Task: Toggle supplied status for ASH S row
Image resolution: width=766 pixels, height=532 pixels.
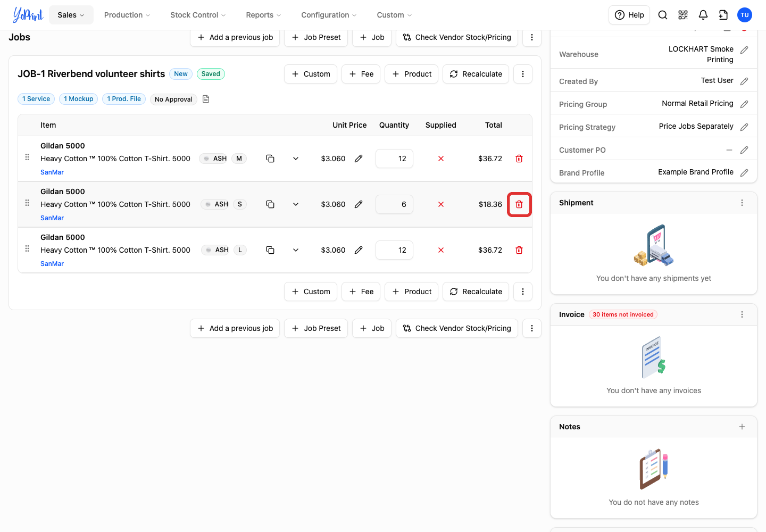Action: [x=441, y=204]
